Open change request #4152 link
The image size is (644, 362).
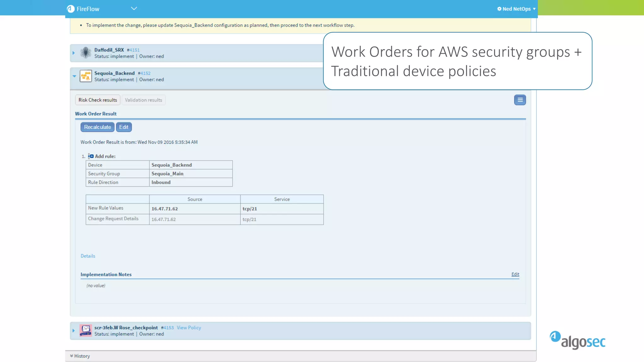pos(144,73)
